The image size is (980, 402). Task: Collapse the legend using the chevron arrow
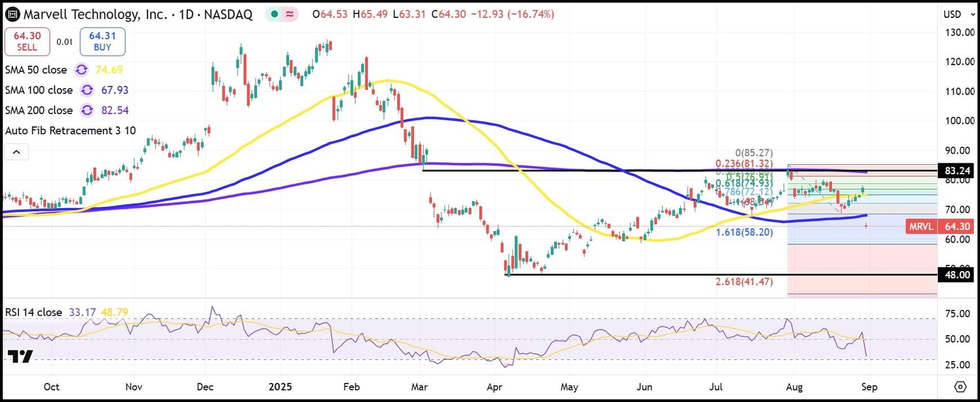(x=16, y=152)
